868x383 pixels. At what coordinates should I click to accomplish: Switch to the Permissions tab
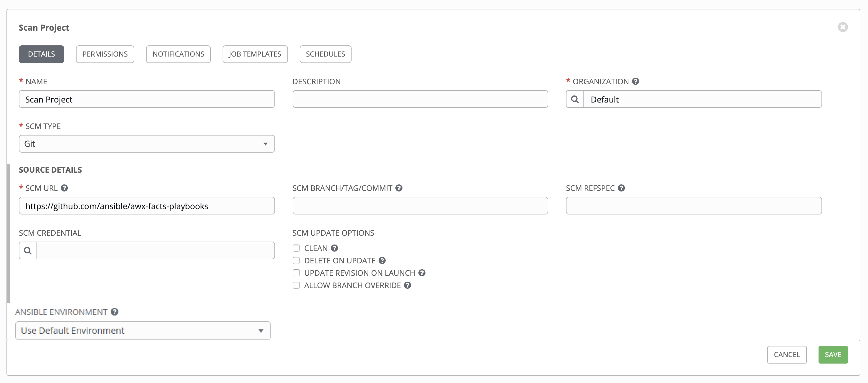[x=105, y=54]
